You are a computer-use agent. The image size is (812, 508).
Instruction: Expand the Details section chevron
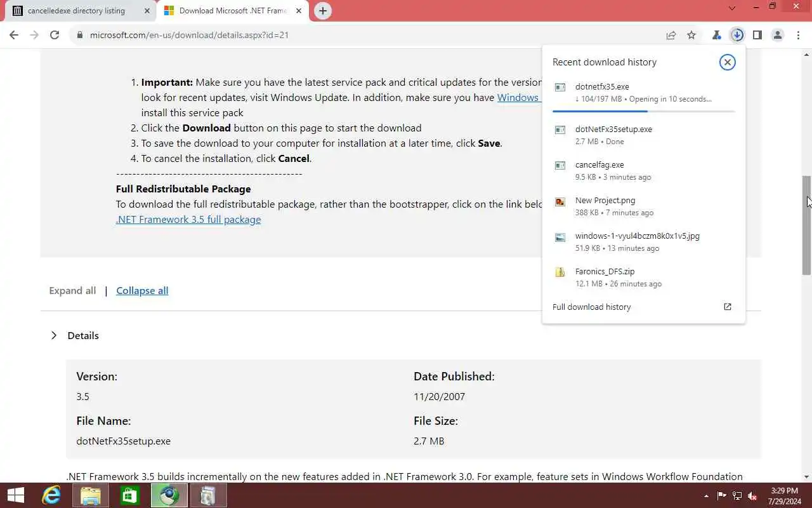tap(53, 335)
